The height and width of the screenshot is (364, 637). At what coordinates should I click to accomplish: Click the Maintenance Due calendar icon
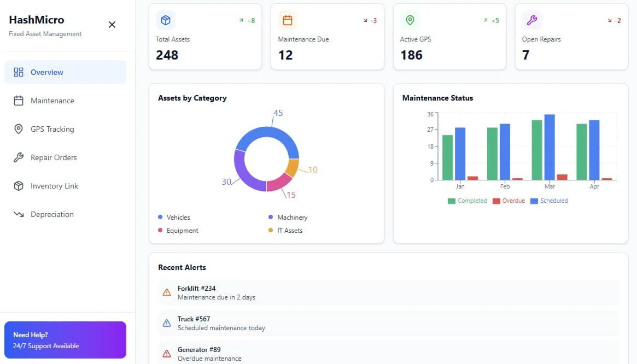coord(288,20)
